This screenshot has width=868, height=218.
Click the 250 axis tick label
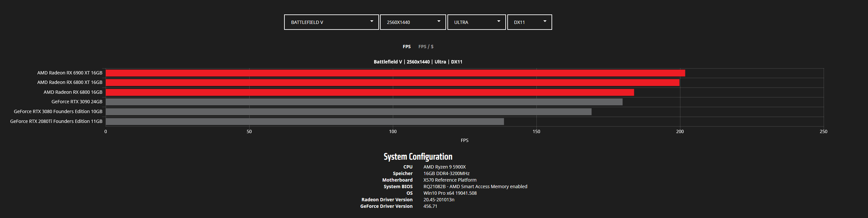(823, 131)
